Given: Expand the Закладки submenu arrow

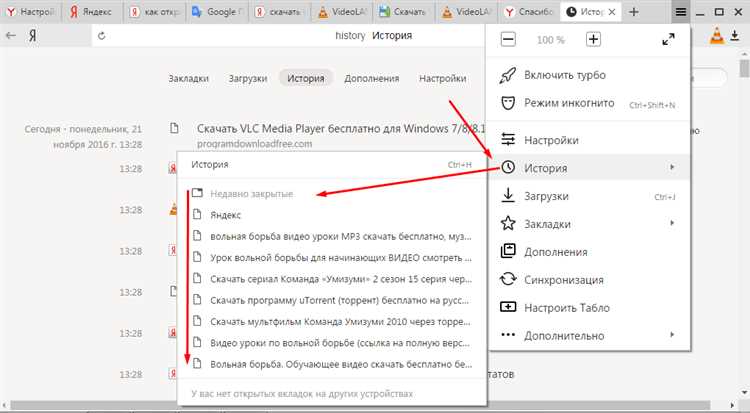Looking at the screenshot, I should coord(671,223).
